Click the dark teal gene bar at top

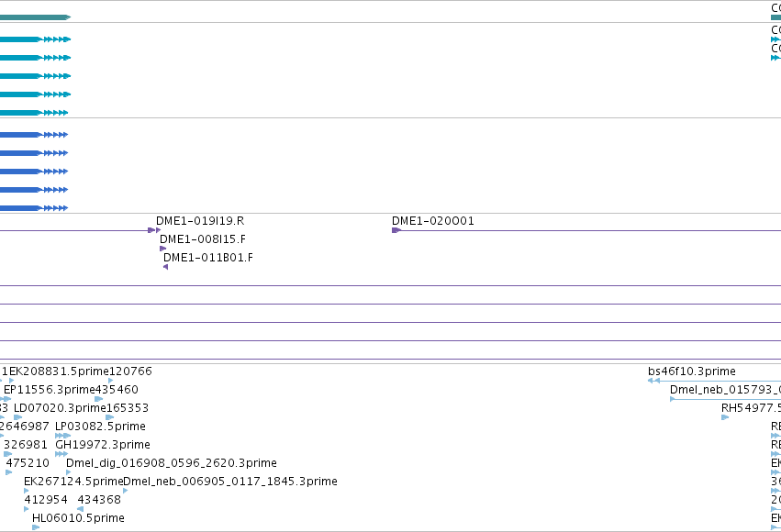click(36, 17)
